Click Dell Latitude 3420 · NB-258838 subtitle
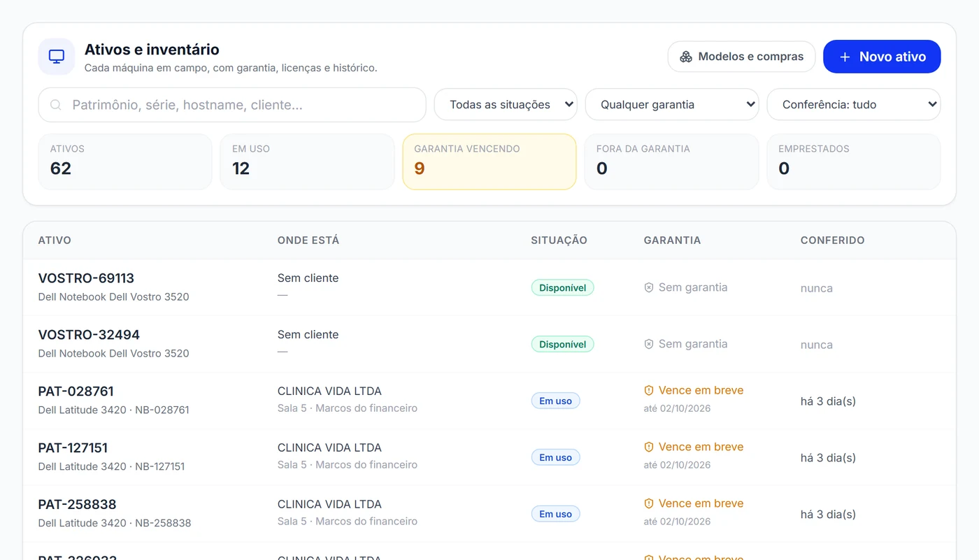The image size is (979, 560). [x=115, y=523]
